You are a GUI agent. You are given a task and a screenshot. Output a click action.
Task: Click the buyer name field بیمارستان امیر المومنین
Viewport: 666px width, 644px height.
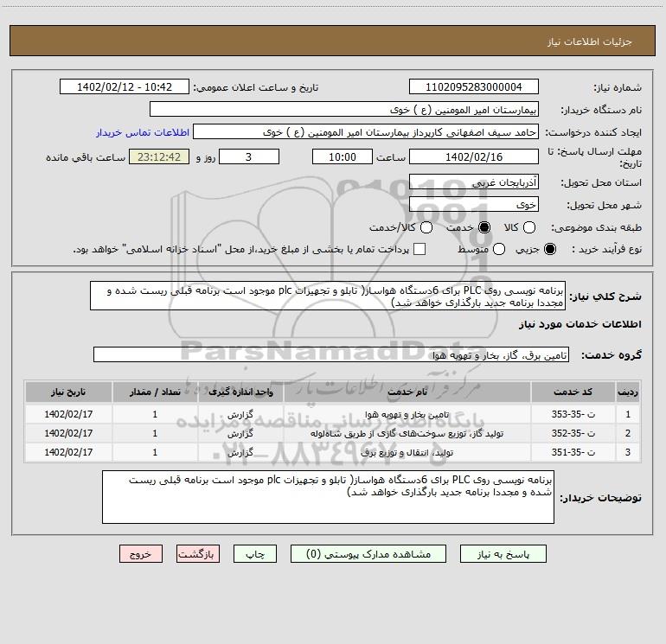344,110
